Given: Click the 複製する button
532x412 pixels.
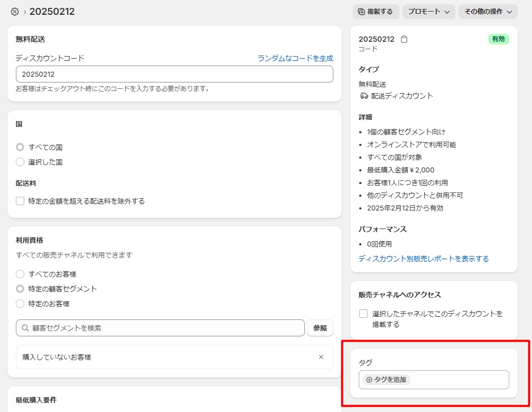Looking at the screenshot, I should pyautogui.click(x=376, y=12).
